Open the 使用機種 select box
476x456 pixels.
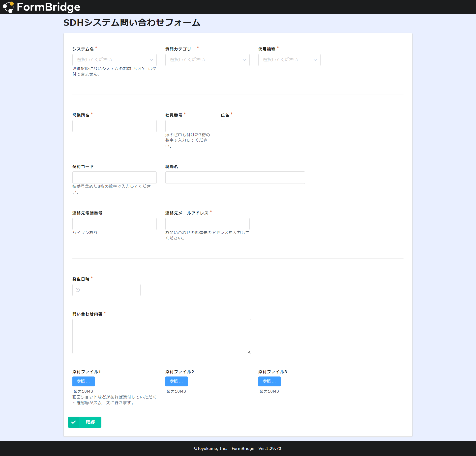coord(285,60)
